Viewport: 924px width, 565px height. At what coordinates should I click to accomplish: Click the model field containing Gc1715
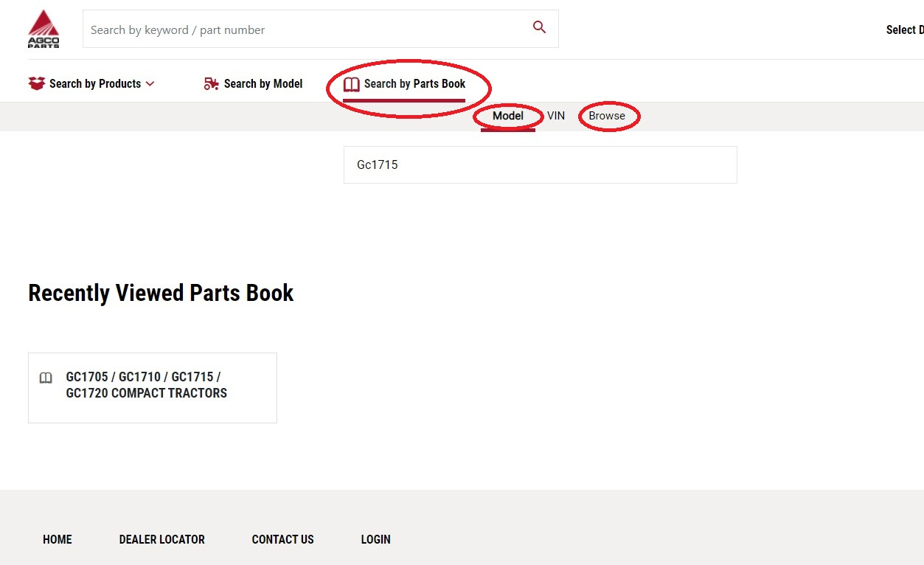[x=541, y=164]
